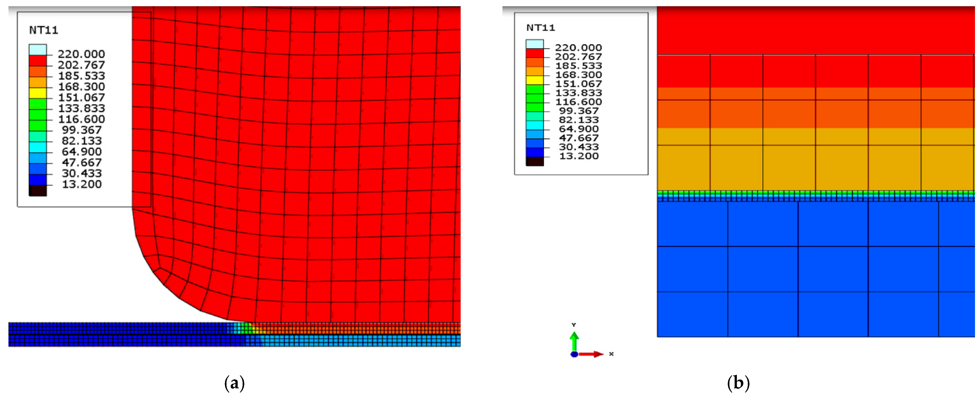Click the 116.600 label in the right legend

(579, 102)
